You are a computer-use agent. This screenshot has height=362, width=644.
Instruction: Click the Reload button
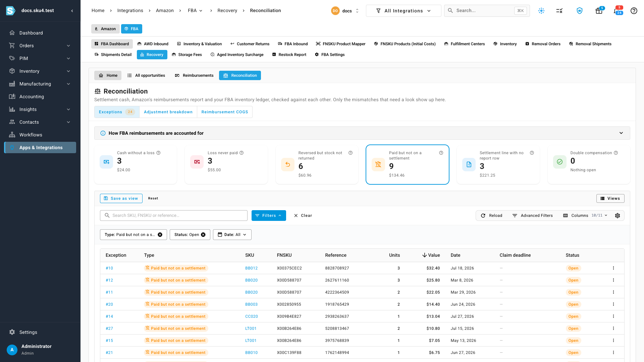tap(491, 216)
